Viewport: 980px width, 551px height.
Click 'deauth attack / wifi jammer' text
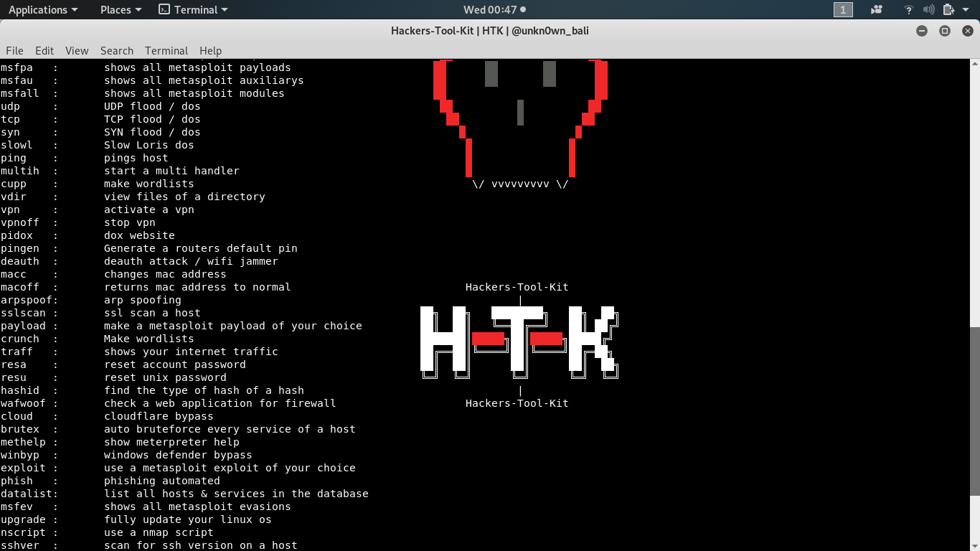[191, 261]
